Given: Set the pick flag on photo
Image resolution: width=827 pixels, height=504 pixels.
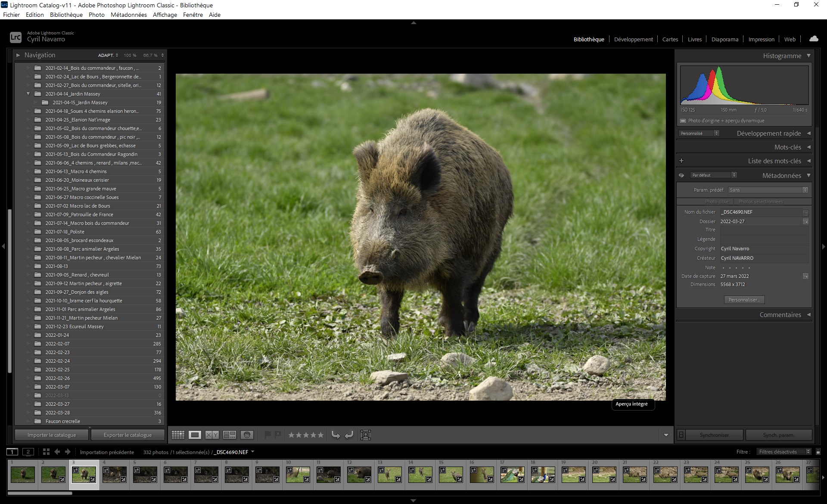Looking at the screenshot, I should click(x=267, y=435).
